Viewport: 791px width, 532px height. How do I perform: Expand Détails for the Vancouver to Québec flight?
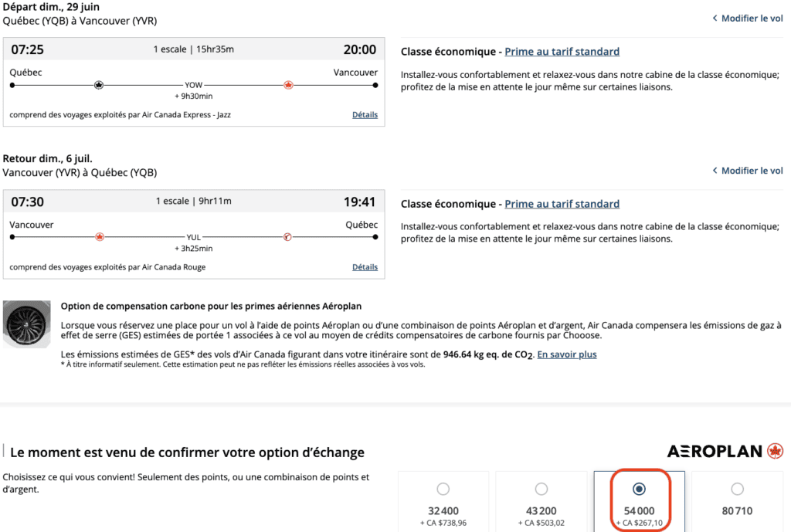point(365,267)
